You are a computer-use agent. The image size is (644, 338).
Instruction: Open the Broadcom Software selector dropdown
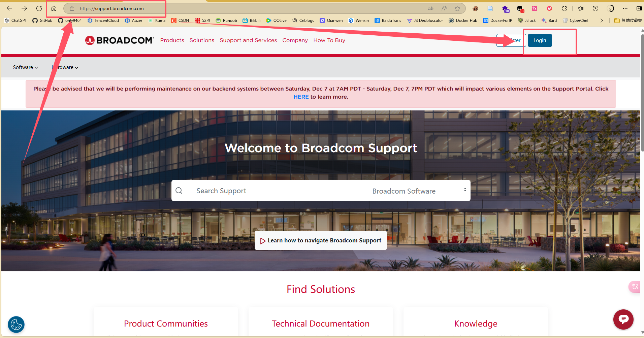(x=419, y=191)
